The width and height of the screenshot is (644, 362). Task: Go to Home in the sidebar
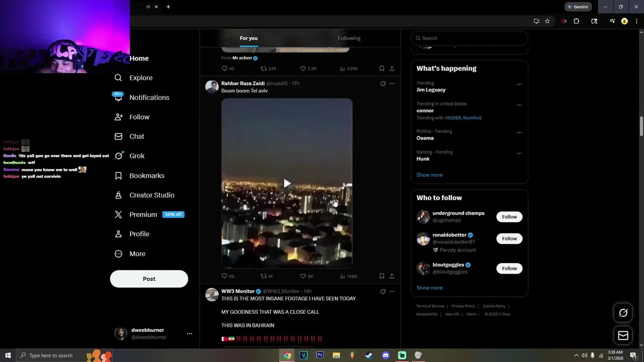139,58
